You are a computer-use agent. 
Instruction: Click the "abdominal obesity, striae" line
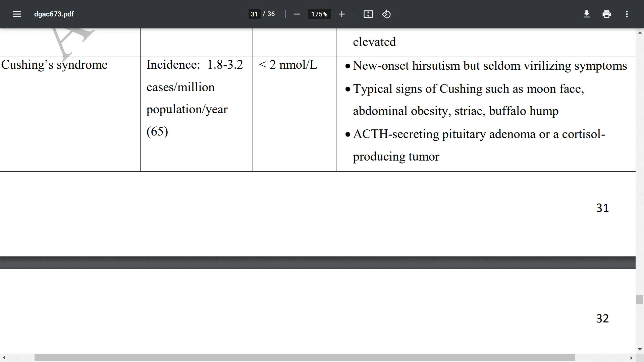(x=456, y=111)
